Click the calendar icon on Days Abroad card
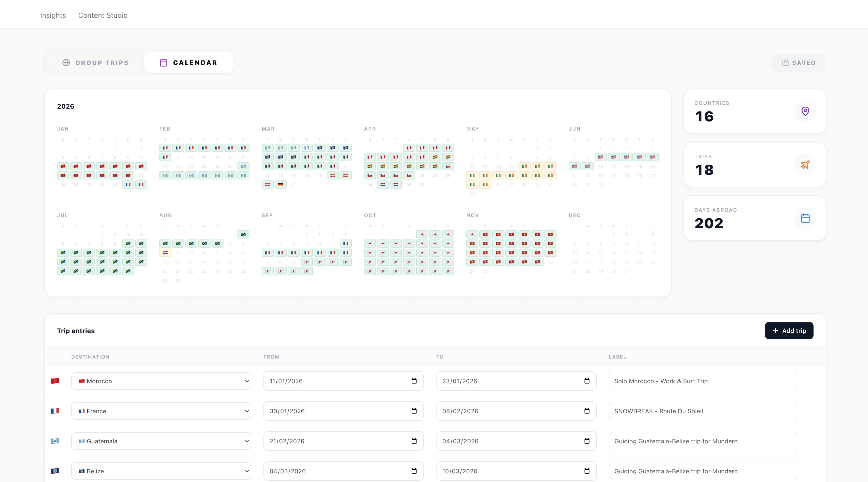The image size is (868, 482). 806,218
